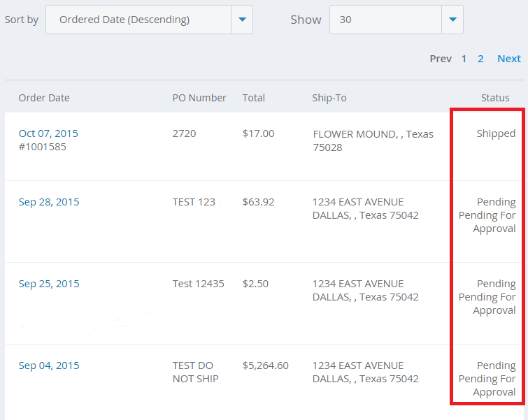The image size is (528, 420).
Task: Click the Ship-To column header
Action: coord(329,98)
